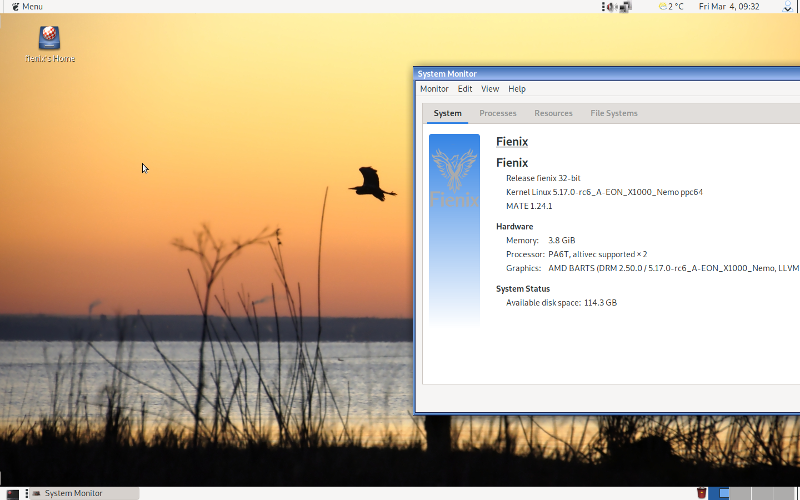Select the System tab
The height and width of the screenshot is (500, 800).
(x=447, y=113)
